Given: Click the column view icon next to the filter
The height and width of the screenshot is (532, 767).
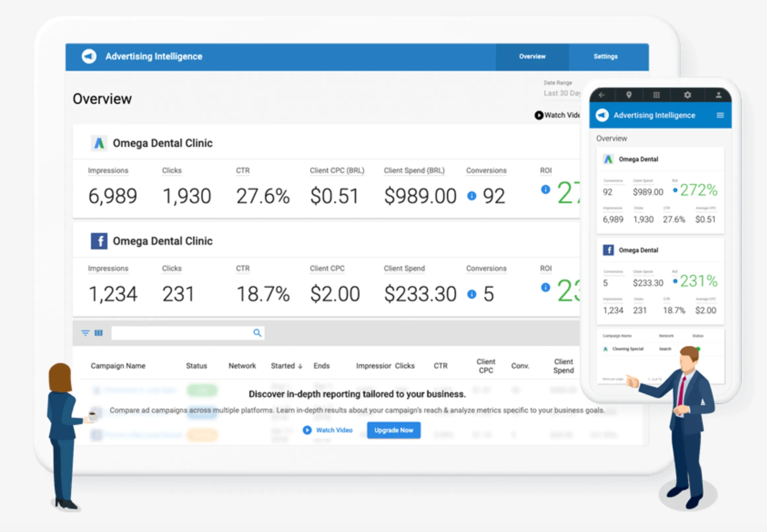Looking at the screenshot, I should pyautogui.click(x=99, y=333).
